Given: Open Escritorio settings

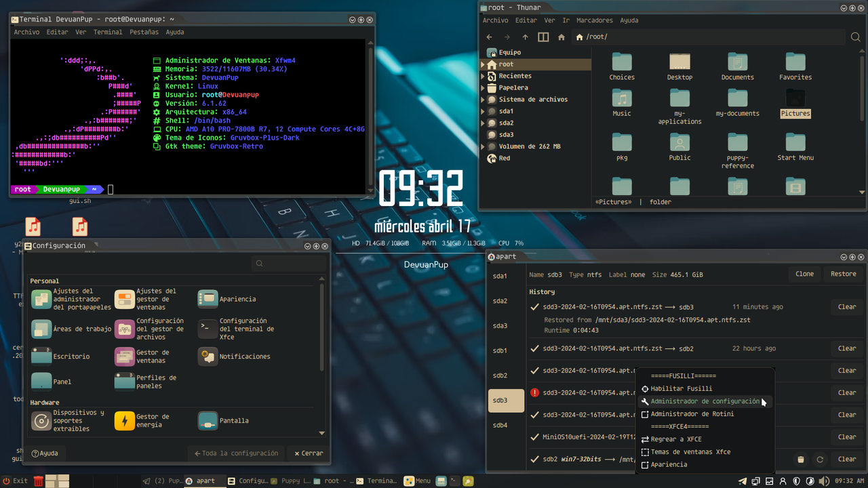Looking at the screenshot, I should click(x=61, y=356).
